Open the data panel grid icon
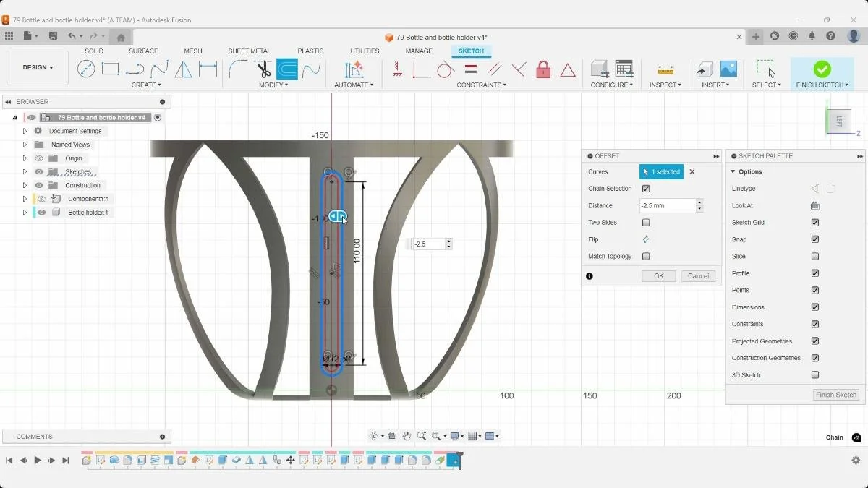This screenshot has height=488, width=868. click(x=9, y=36)
